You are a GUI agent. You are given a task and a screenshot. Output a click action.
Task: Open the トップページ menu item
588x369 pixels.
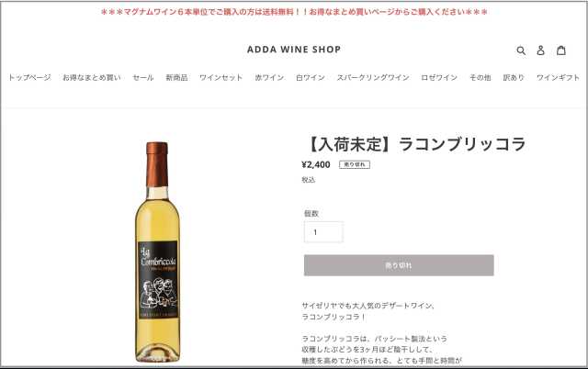click(x=29, y=77)
